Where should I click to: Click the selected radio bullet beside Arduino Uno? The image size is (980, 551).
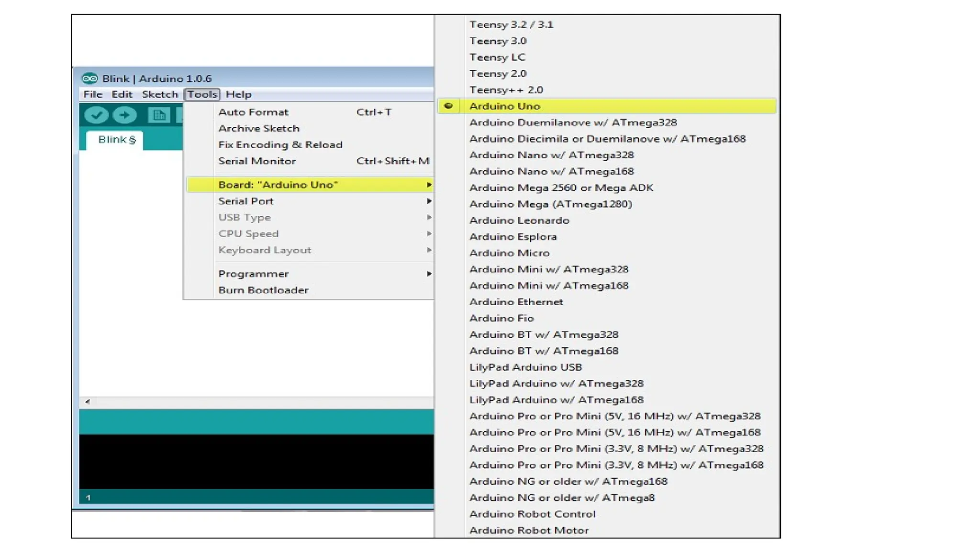pyautogui.click(x=448, y=106)
